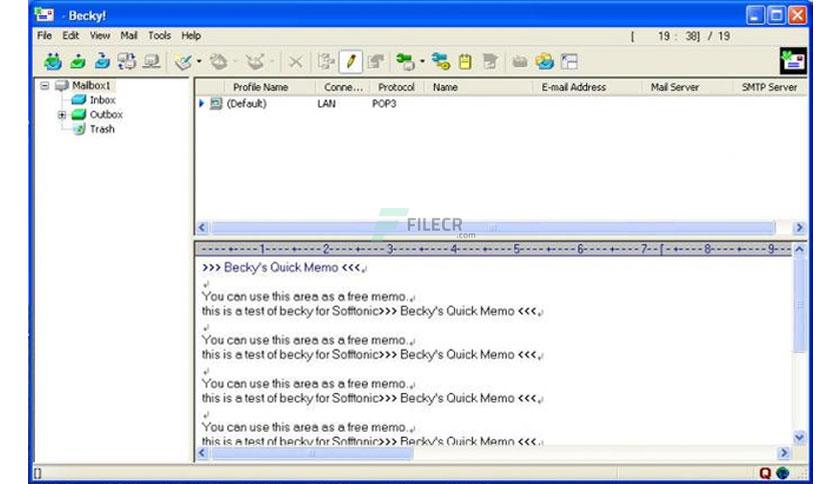The image size is (836, 484).
Task: Click the "POP3" protocol cell
Action: point(384,103)
